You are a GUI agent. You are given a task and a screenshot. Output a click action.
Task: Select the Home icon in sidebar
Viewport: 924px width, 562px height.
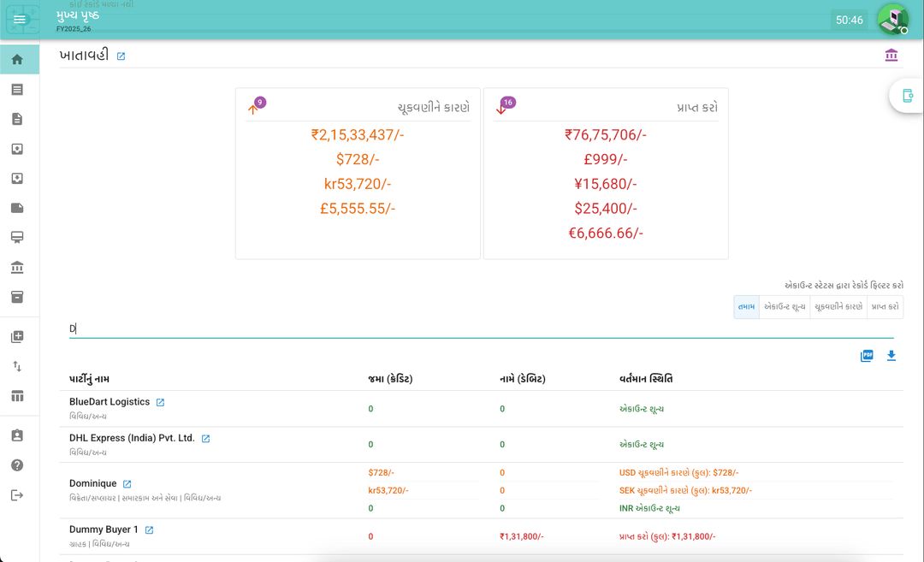17,59
